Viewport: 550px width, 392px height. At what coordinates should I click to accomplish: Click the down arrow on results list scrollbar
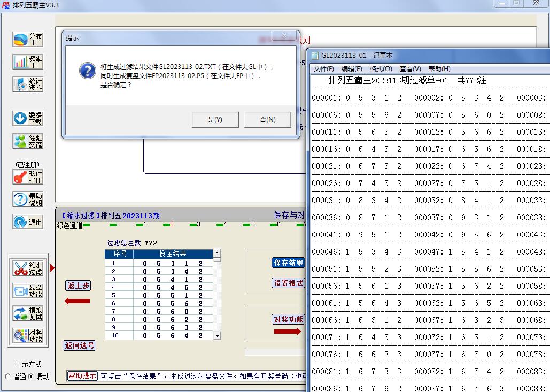218,336
